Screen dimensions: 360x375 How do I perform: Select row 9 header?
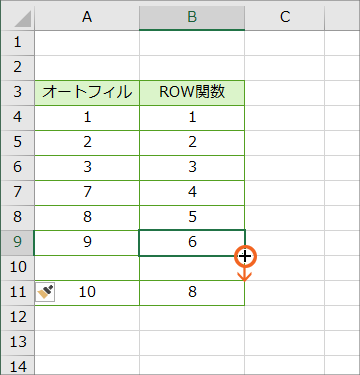[x=17, y=243]
